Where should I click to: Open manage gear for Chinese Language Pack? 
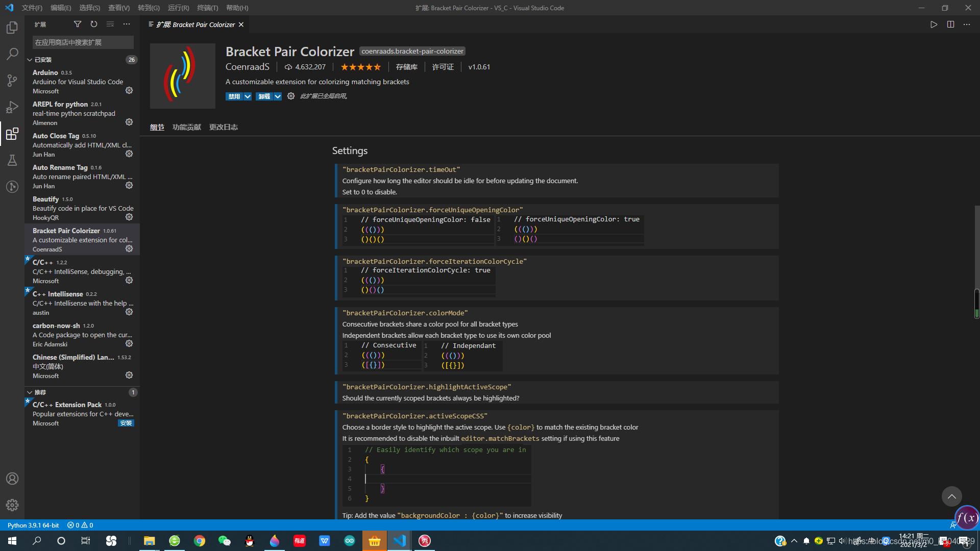129,375
